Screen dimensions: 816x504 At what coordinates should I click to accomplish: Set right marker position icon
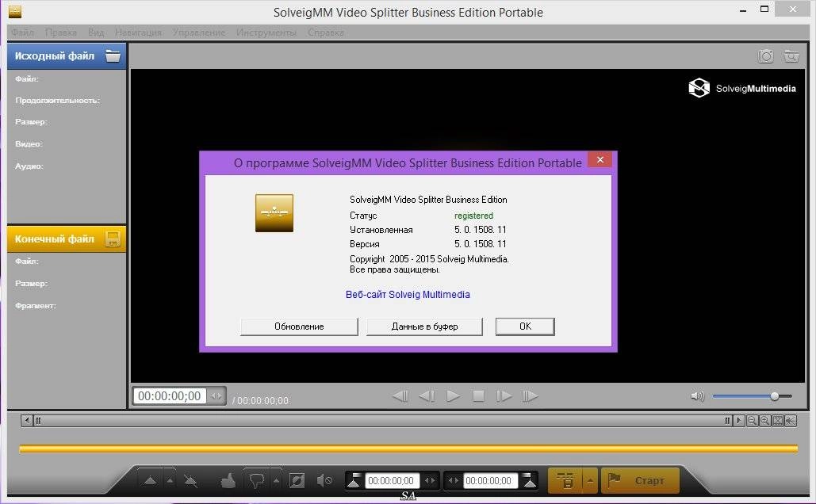click(529, 480)
